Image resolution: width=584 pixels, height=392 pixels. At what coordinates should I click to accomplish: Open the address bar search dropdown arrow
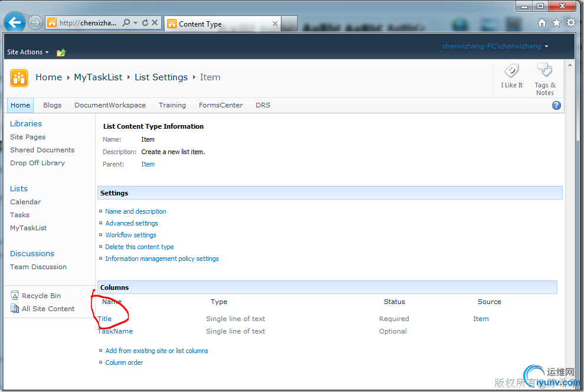[136, 22]
